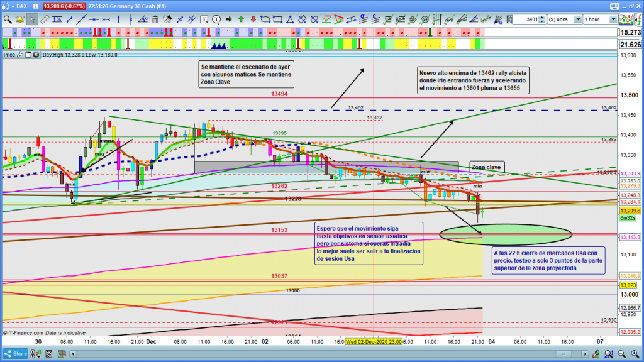Toggle the cursor pointer mode
644x362 pixels.
[x=31, y=19]
